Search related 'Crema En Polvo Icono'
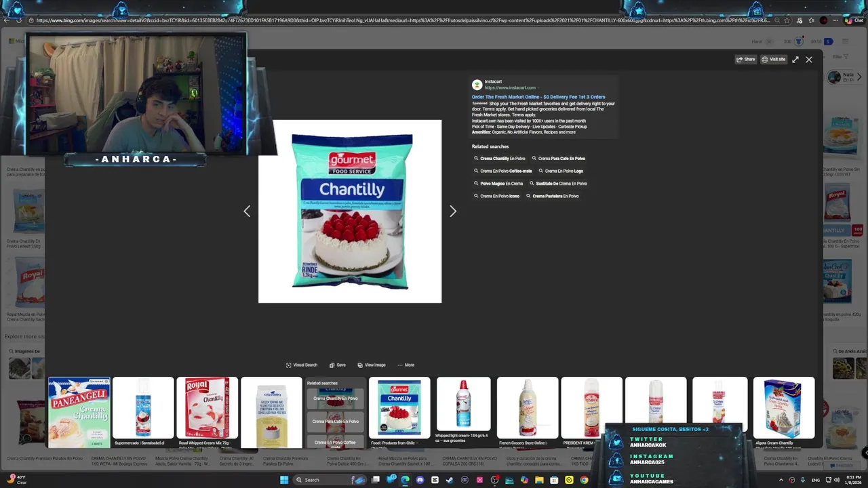Image resolution: width=868 pixels, height=488 pixels. click(496, 196)
